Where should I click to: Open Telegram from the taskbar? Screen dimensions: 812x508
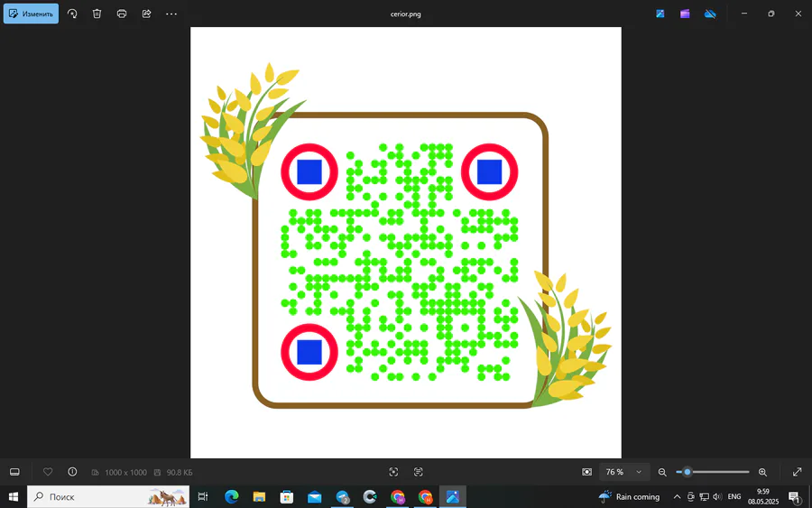pyautogui.click(x=342, y=496)
